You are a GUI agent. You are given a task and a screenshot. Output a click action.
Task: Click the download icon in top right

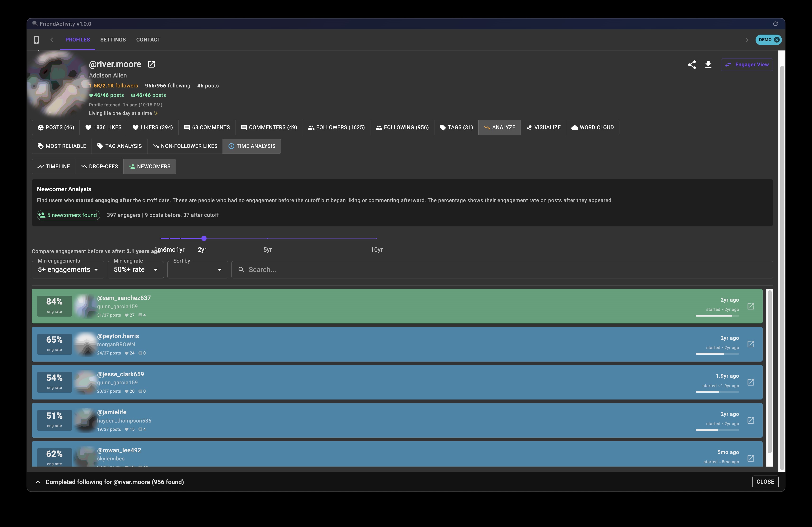point(708,64)
